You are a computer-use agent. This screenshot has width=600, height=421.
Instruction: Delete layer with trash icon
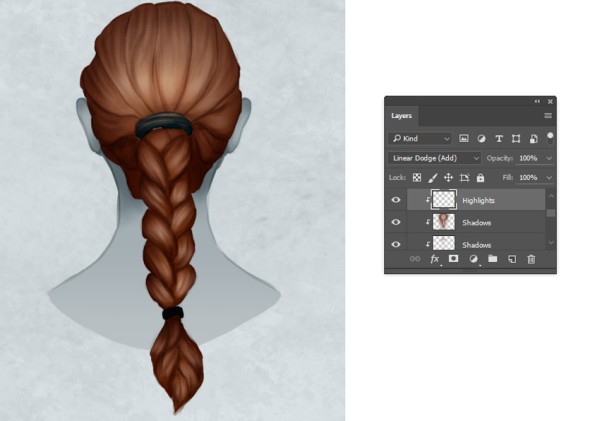point(531,259)
